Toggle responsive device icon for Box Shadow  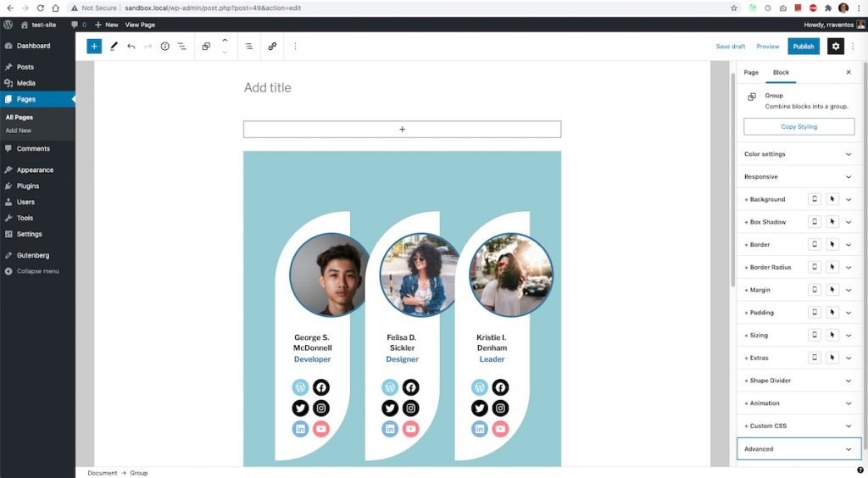(815, 222)
